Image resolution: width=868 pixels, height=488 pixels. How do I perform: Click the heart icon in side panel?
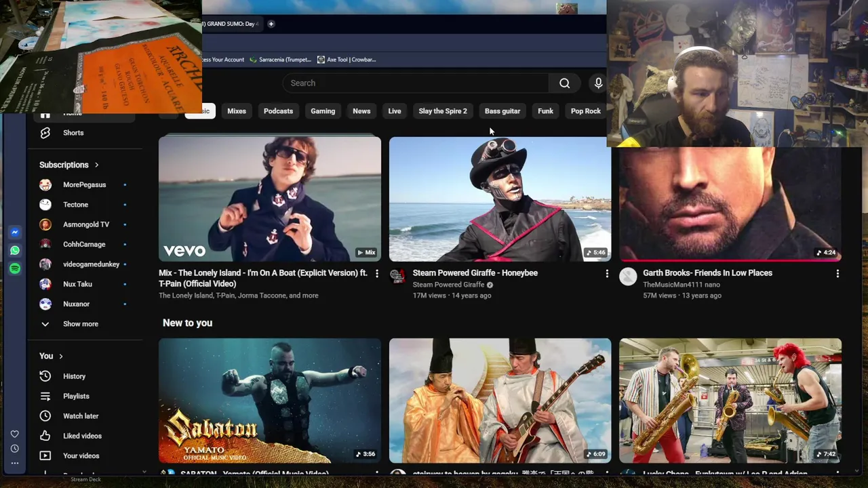point(14,434)
